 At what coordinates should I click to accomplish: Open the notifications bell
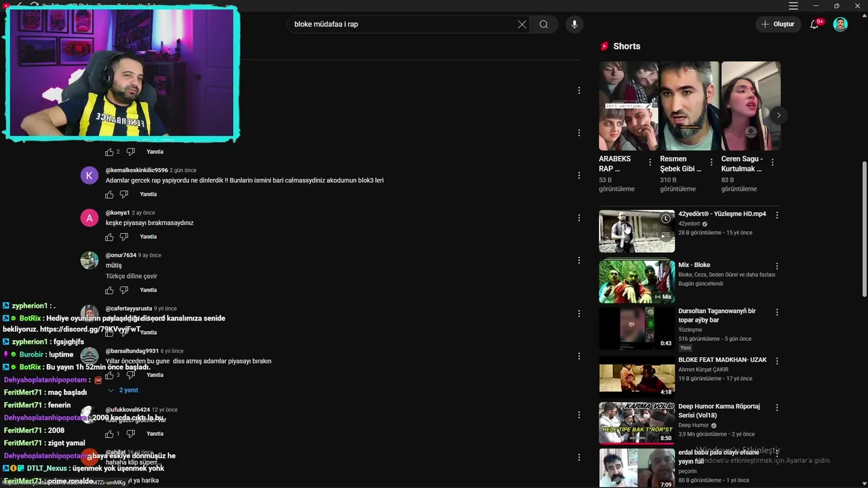(814, 24)
